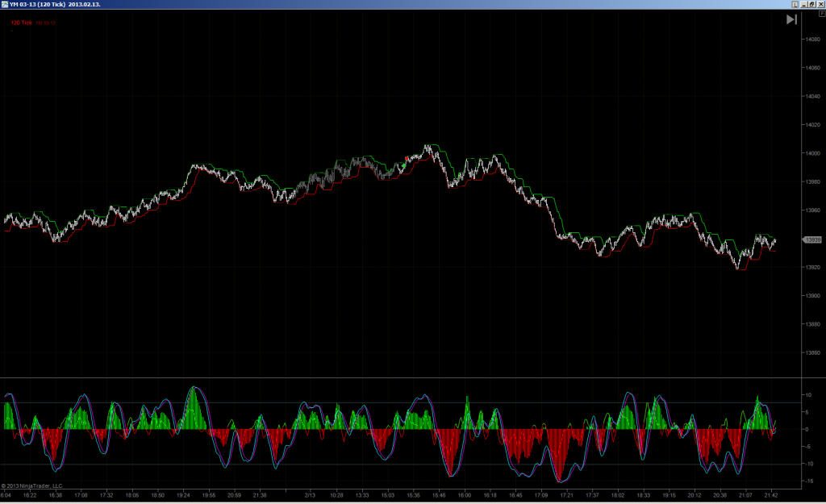Screen dimensions: 826x504
Task: Click the 16:22 time axis label
Action: (x=30, y=495)
